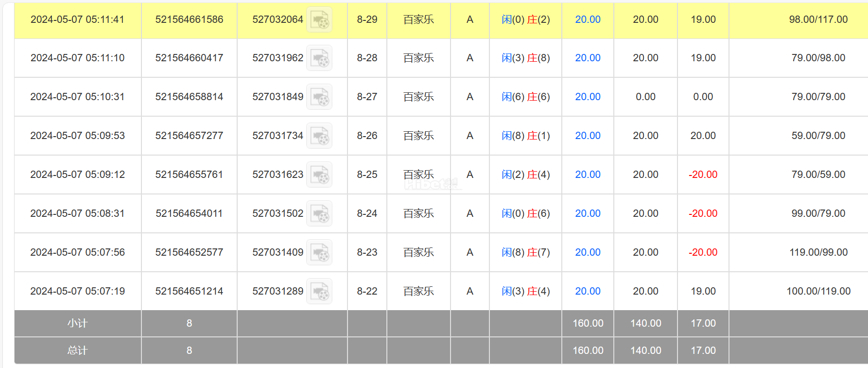Screen dimensions: 868x368
Task: Click the result 闲(6) 庄(6) in row 8-27
Action: pos(526,97)
